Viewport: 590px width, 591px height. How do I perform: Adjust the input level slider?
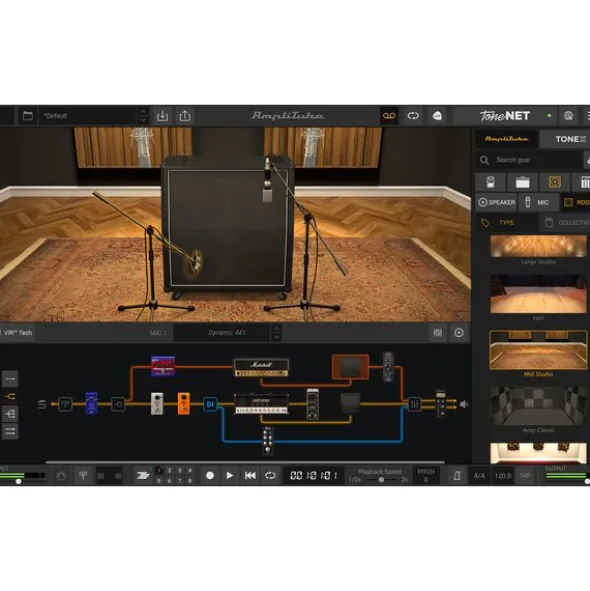[x=18, y=481]
